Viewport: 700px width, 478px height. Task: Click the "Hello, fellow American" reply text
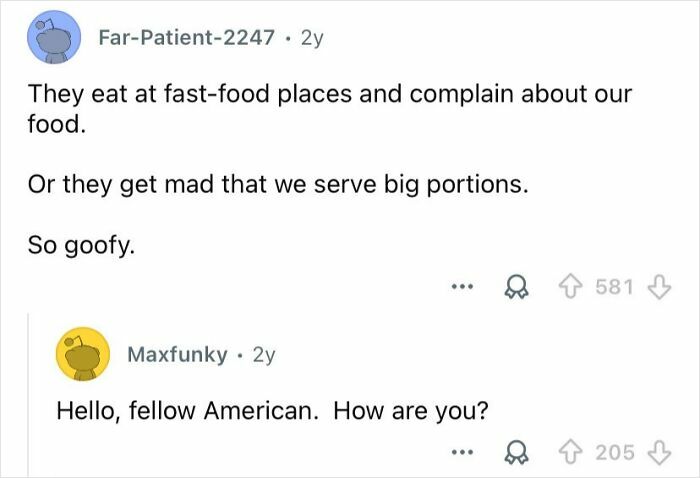click(x=270, y=409)
